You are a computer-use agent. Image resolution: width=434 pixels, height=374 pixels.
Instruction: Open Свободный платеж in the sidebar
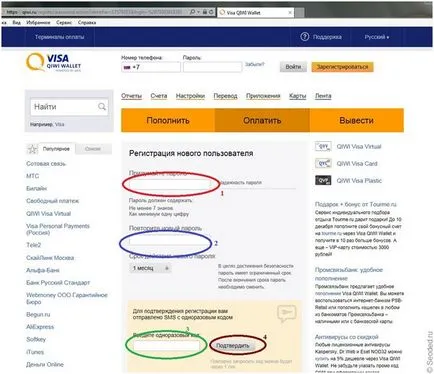click(x=52, y=201)
